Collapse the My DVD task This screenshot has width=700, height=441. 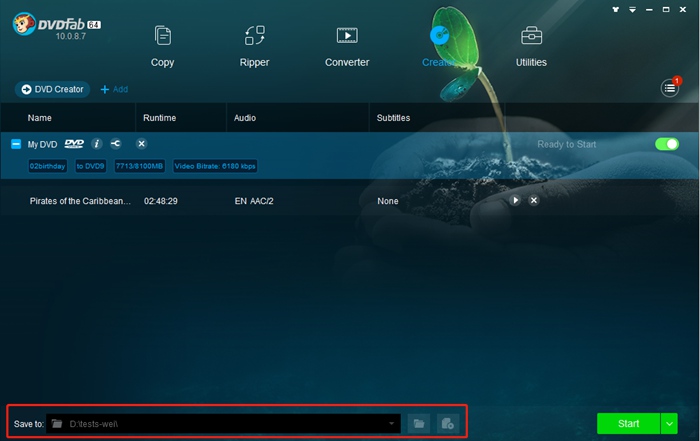pyautogui.click(x=16, y=144)
